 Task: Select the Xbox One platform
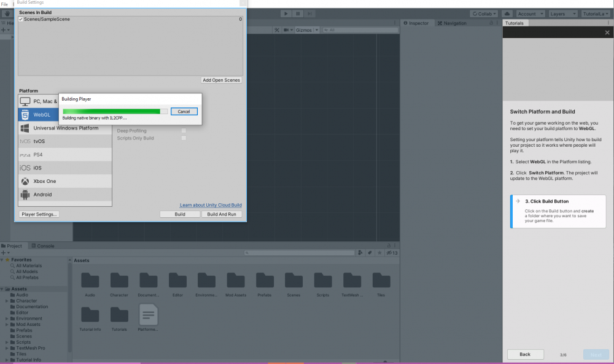(x=65, y=181)
